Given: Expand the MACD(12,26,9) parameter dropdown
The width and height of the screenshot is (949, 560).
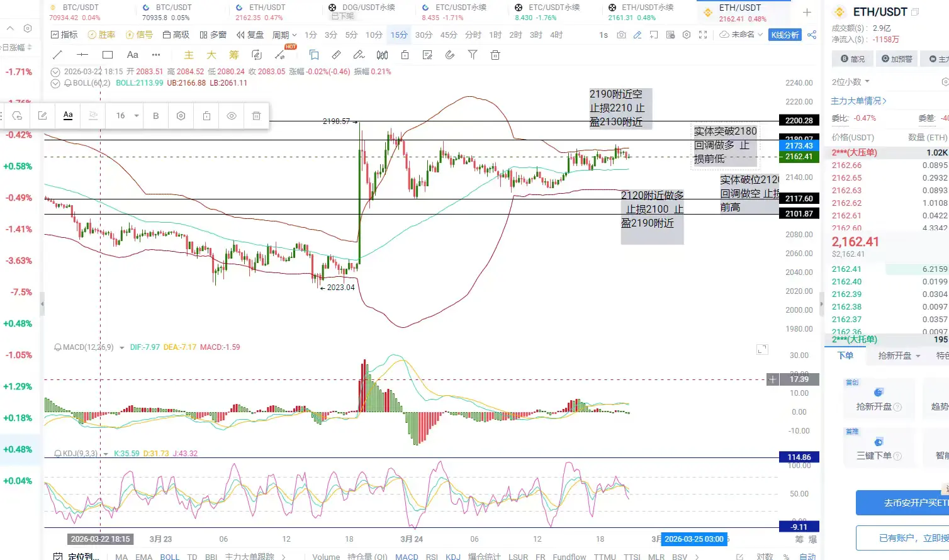Looking at the screenshot, I should coord(121,348).
